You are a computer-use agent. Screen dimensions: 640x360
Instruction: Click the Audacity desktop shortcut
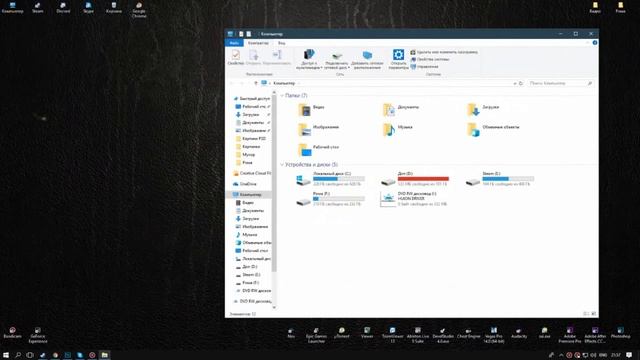[x=519, y=333]
